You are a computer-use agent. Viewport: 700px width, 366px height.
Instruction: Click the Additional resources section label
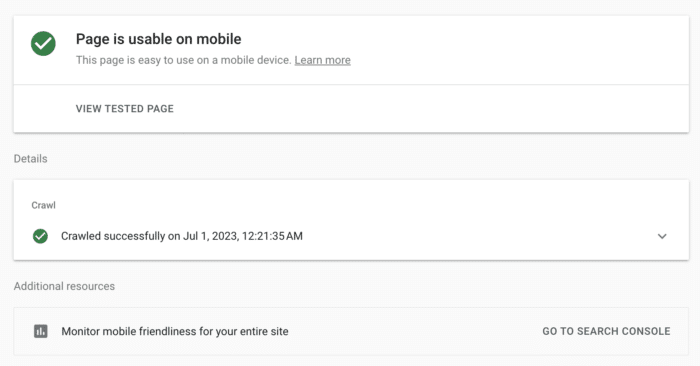(x=64, y=286)
